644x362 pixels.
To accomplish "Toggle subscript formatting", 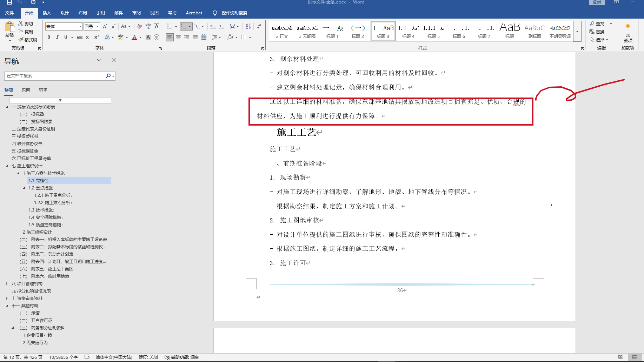I will click(x=88, y=37).
